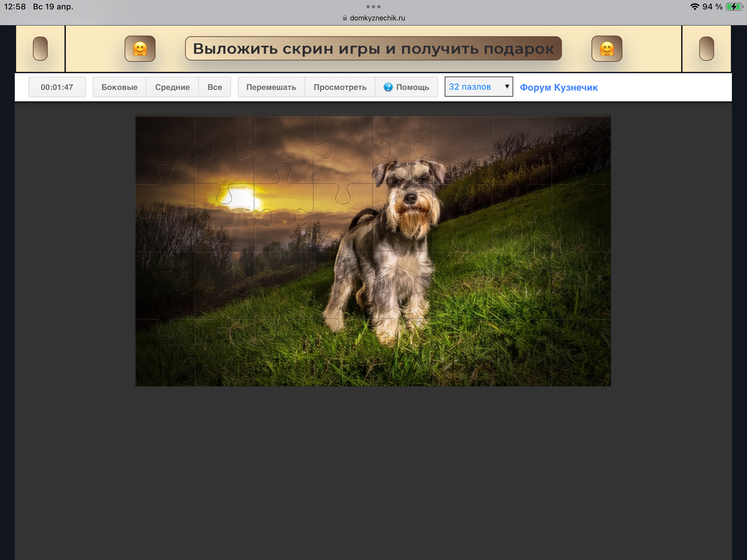The height and width of the screenshot is (560, 747).
Task: Tap the domkyznechik.ru address field
Action: pos(377,18)
